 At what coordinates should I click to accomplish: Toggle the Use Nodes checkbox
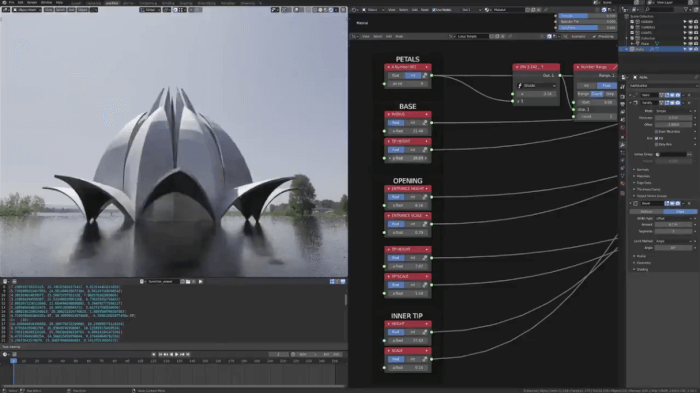(x=434, y=9)
